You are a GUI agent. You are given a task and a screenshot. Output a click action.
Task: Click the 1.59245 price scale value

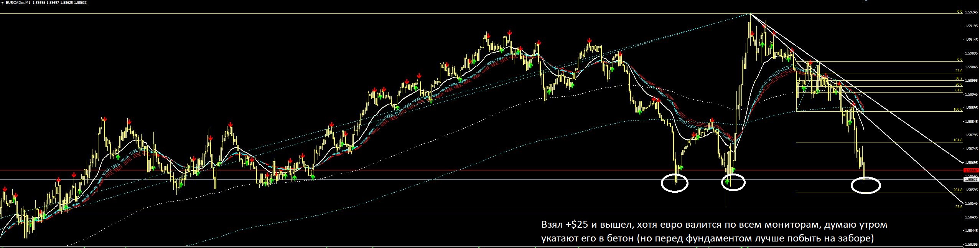click(971, 12)
